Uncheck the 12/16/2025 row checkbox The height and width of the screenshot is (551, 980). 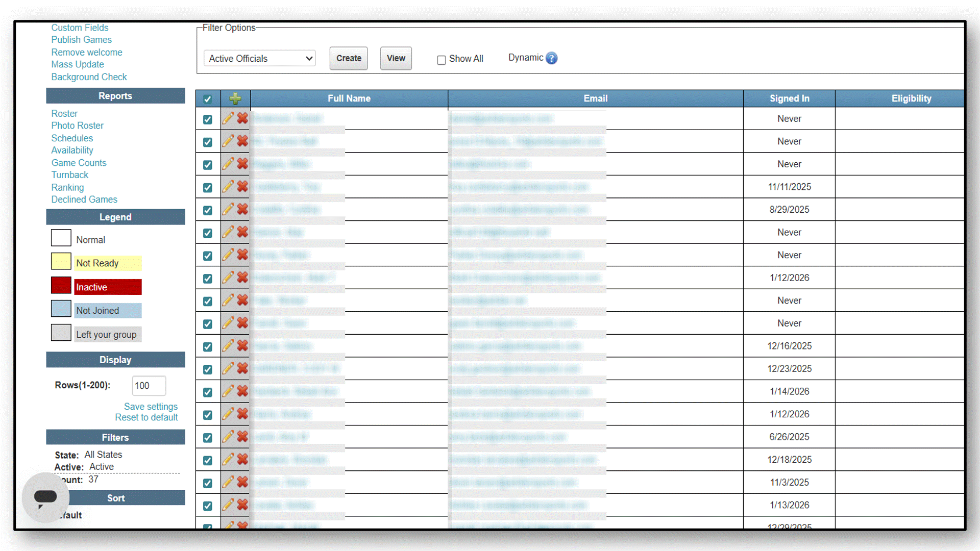coord(208,347)
